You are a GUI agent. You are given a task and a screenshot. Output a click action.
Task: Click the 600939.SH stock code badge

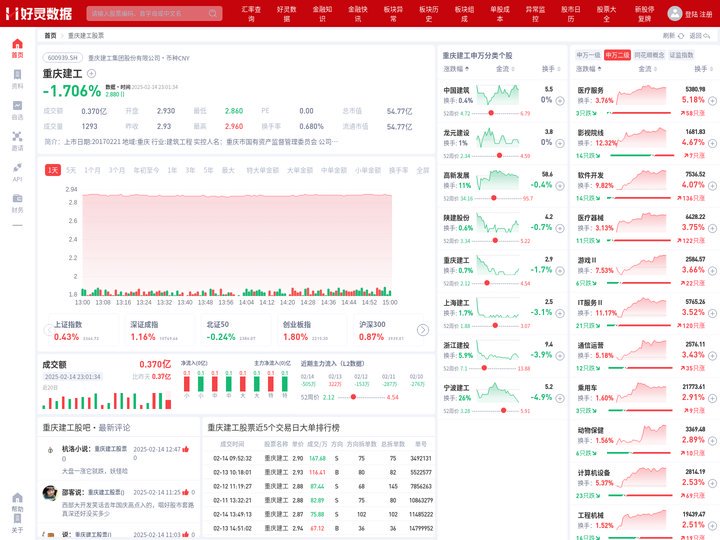pos(63,58)
